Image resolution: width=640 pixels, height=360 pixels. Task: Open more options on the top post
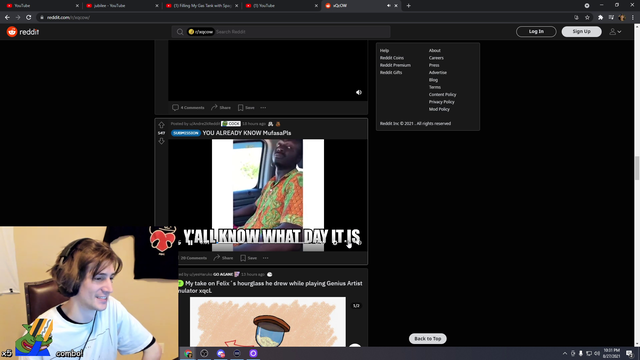pos(263,108)
